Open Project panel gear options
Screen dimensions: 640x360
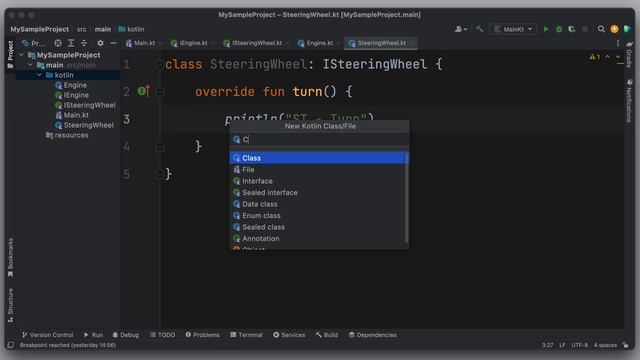click(100, 43)
